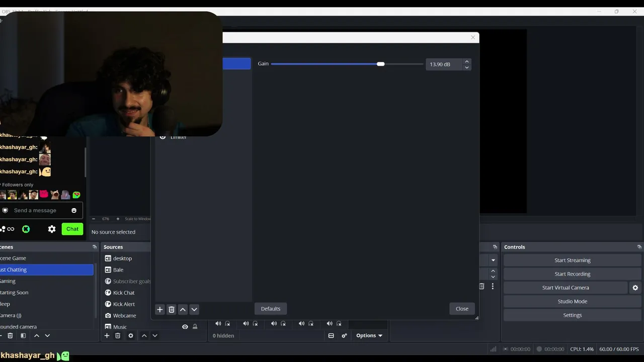Open source properties gear in Sources toolbar
This screenshot has width=644, height=362.
pos(131,335)
